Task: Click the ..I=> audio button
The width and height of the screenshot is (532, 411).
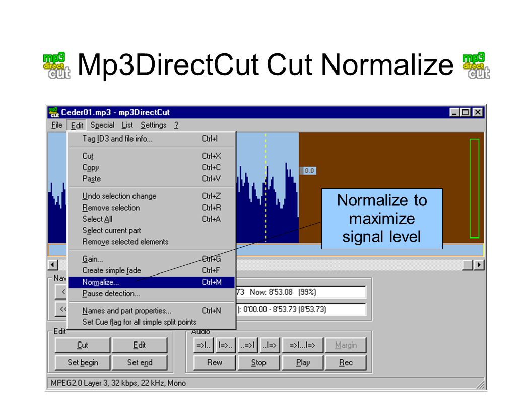Action: point(270,345)
